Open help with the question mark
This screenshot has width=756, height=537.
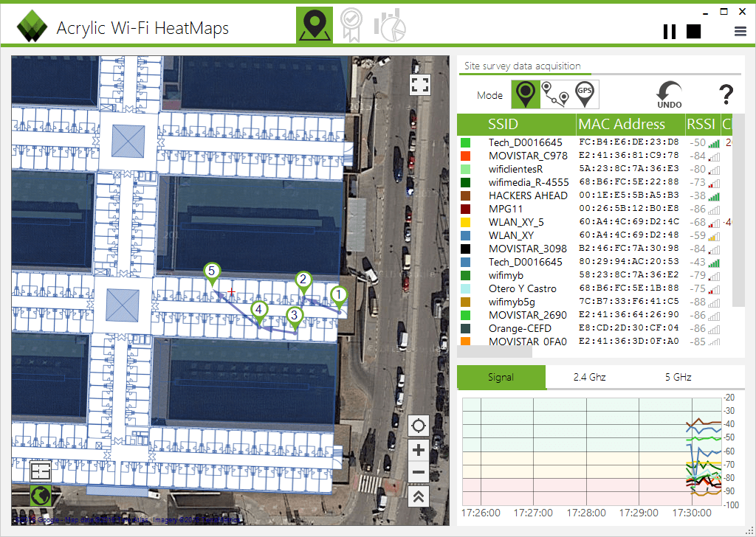pyautogui.click(x=726, y=94)
